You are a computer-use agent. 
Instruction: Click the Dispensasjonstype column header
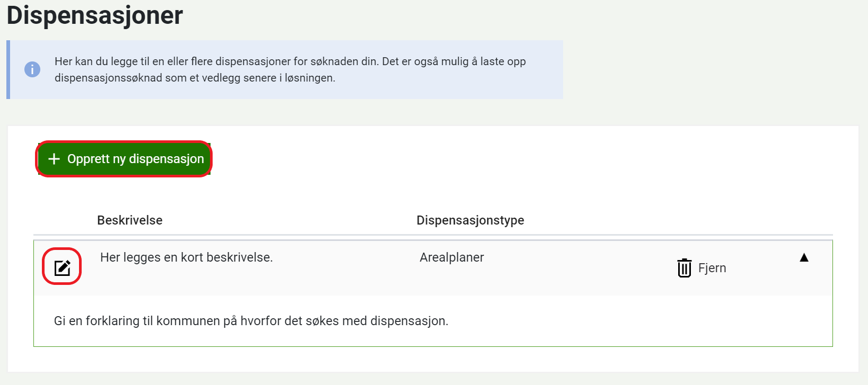click(x=470, y=220)
